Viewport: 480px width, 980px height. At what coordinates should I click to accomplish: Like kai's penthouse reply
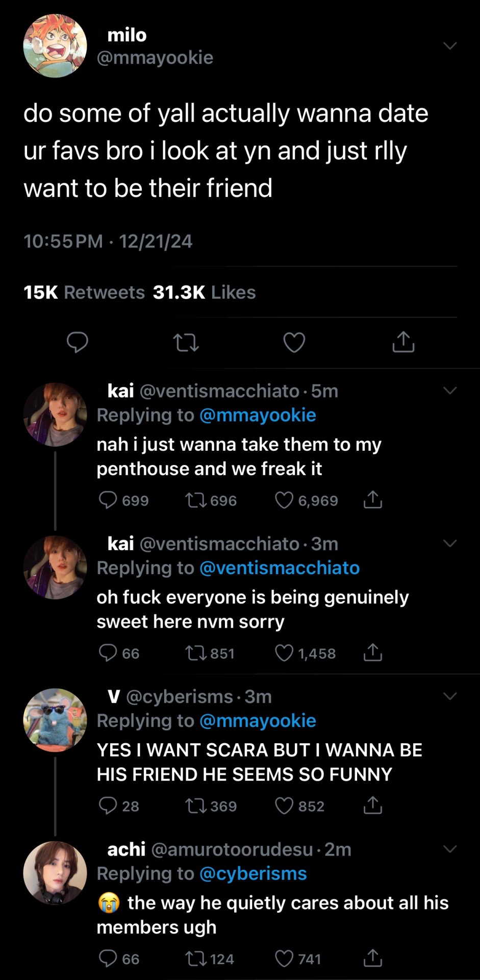284,500
